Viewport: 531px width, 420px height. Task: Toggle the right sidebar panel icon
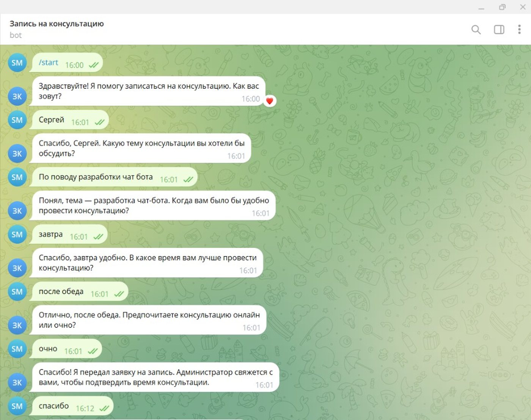499,30
